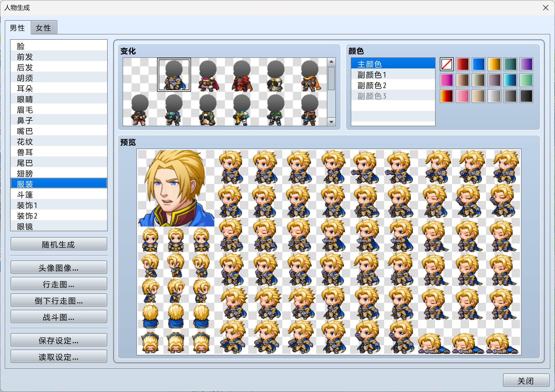Pick the pink color swatch

coord(463,96)
